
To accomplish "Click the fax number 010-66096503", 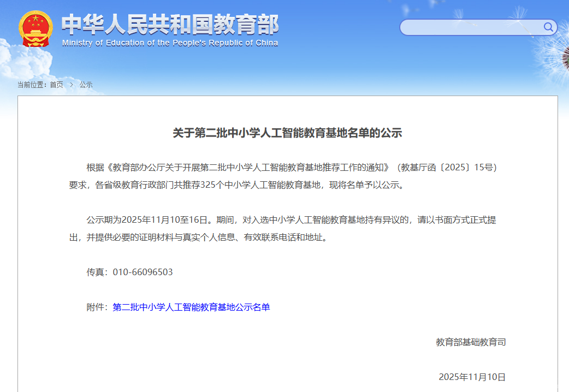I will (x=143, y=272).
